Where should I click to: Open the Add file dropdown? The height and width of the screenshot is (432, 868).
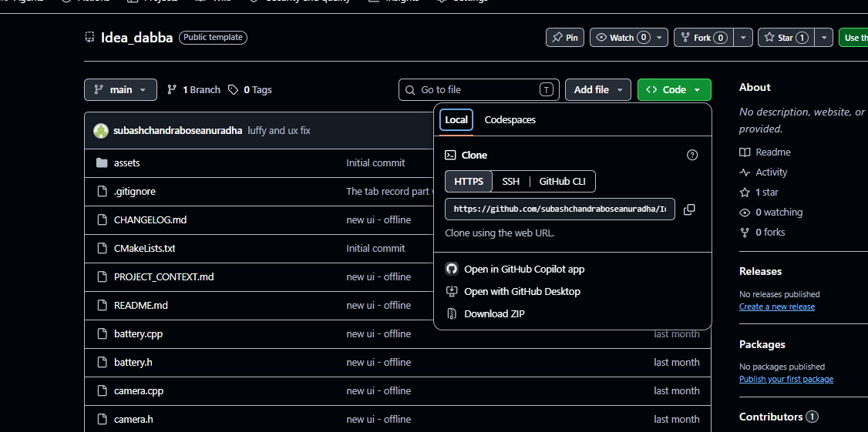point(598,89)
